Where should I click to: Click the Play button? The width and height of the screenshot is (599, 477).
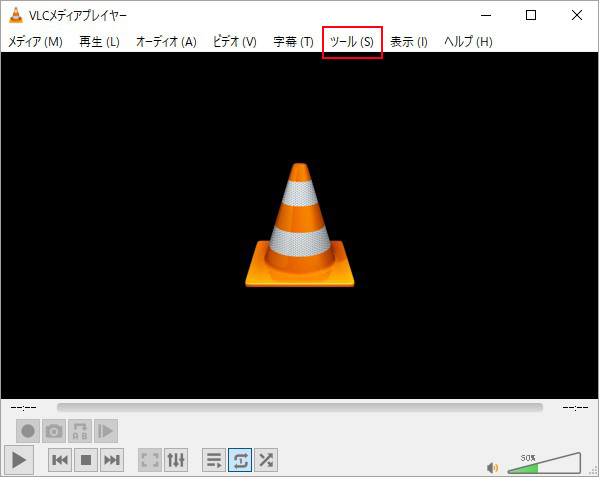pyautogui.click(x=19, y=460)
